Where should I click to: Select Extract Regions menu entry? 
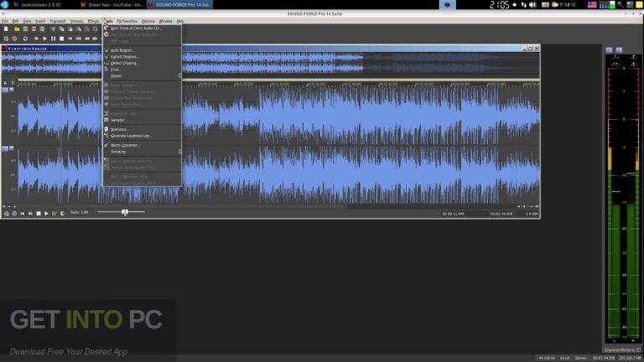(x=142, y=57)
